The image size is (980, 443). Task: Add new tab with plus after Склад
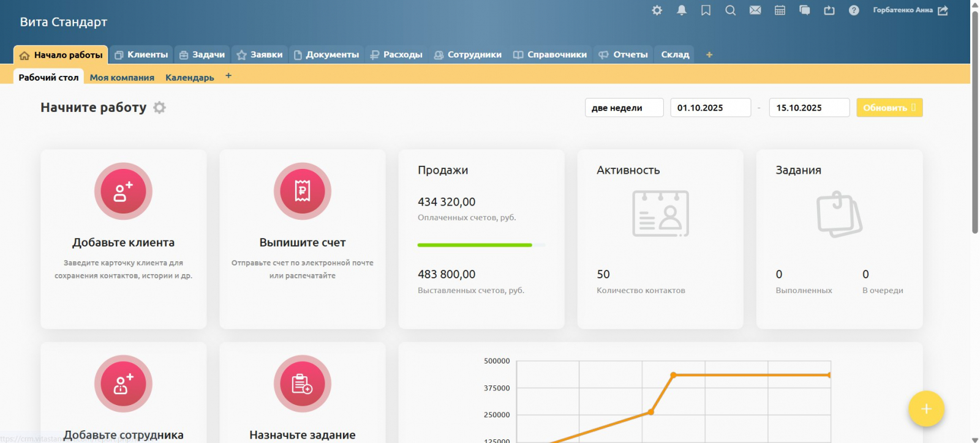709,54
